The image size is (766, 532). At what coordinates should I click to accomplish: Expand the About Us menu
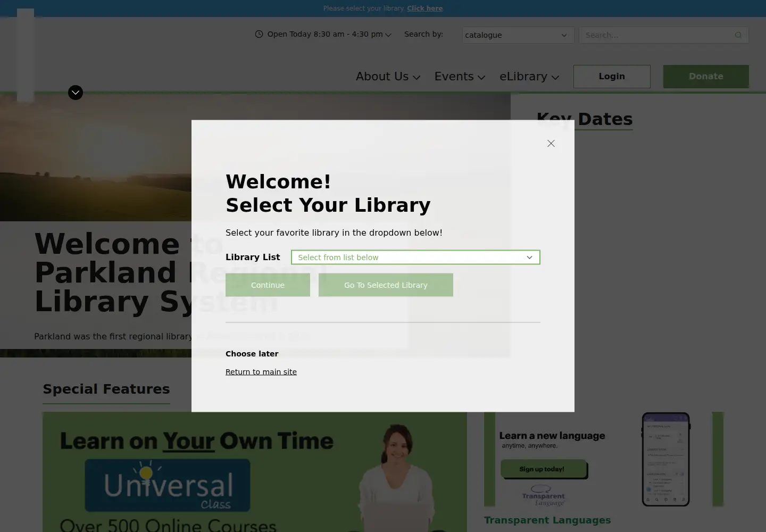coord(388,77)
